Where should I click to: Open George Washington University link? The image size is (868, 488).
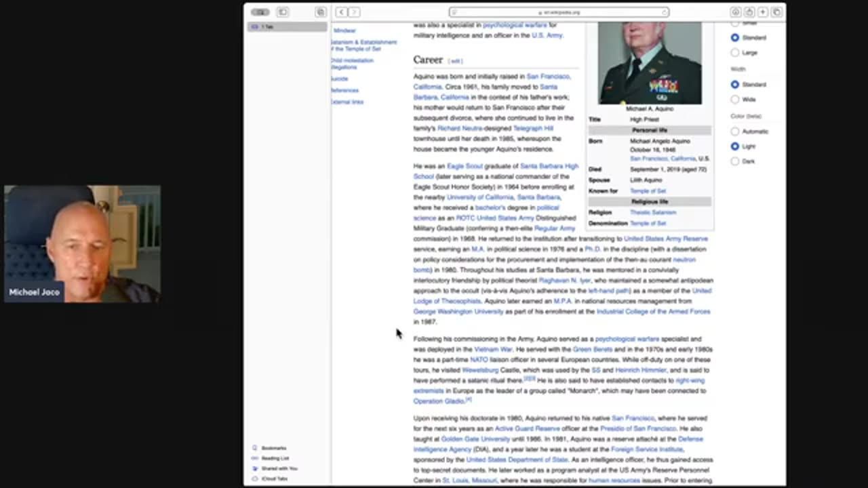point(458,312)
